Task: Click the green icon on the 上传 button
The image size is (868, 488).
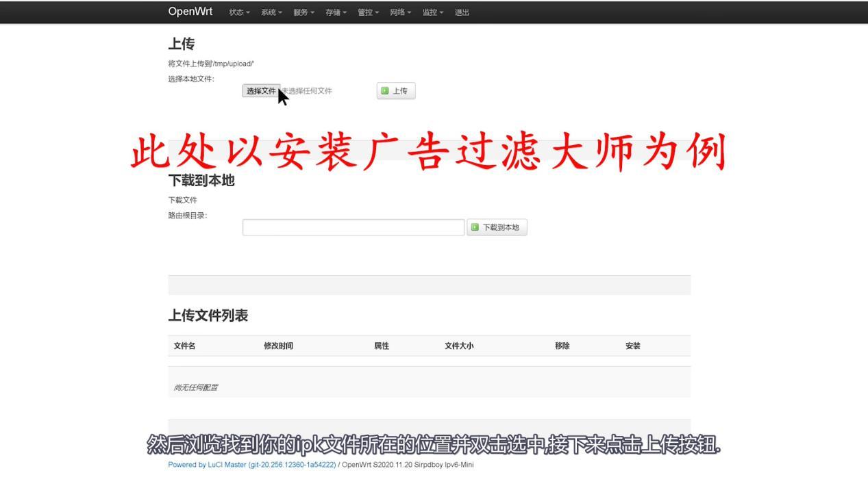Action: 384,90
